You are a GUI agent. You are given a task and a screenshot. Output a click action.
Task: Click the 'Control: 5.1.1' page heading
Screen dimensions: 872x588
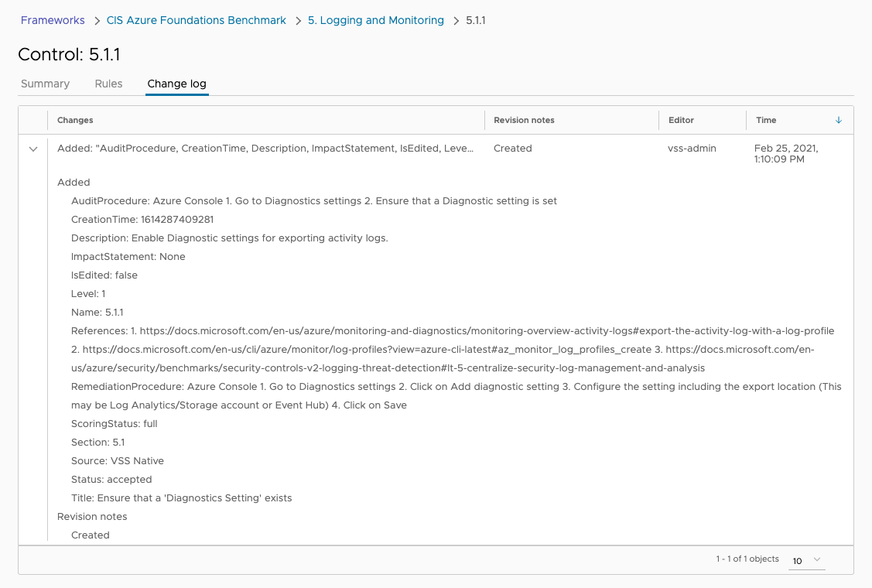(69, 54)
